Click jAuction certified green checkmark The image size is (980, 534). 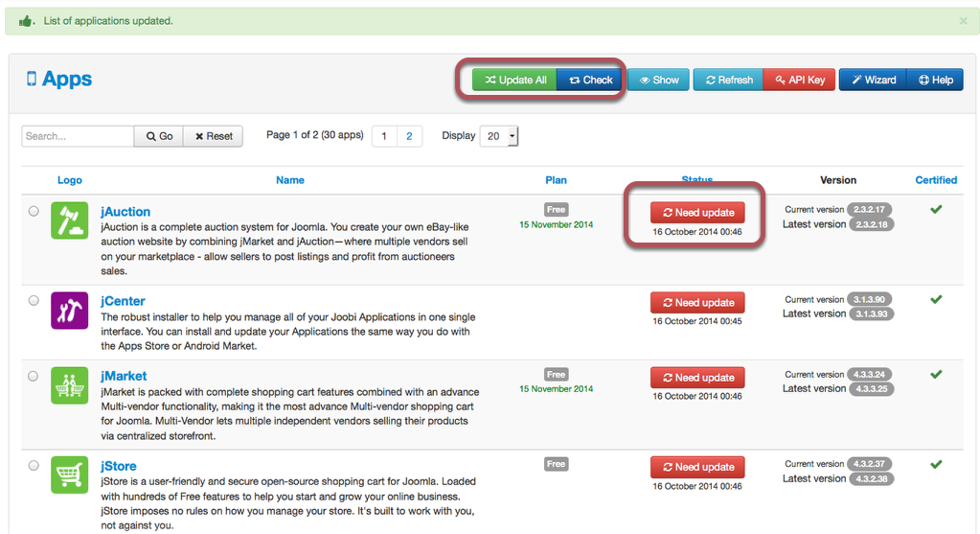(936, 209)
